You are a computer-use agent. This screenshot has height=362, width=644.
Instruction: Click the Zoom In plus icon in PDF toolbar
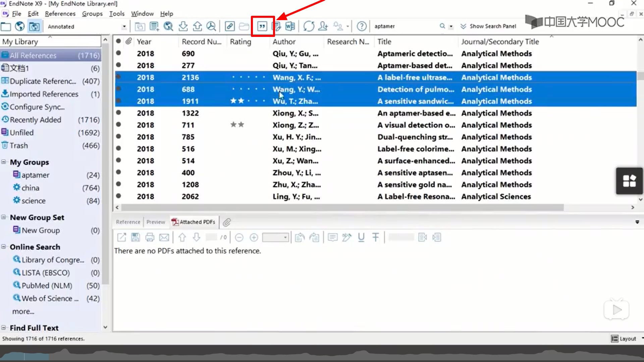254,238
